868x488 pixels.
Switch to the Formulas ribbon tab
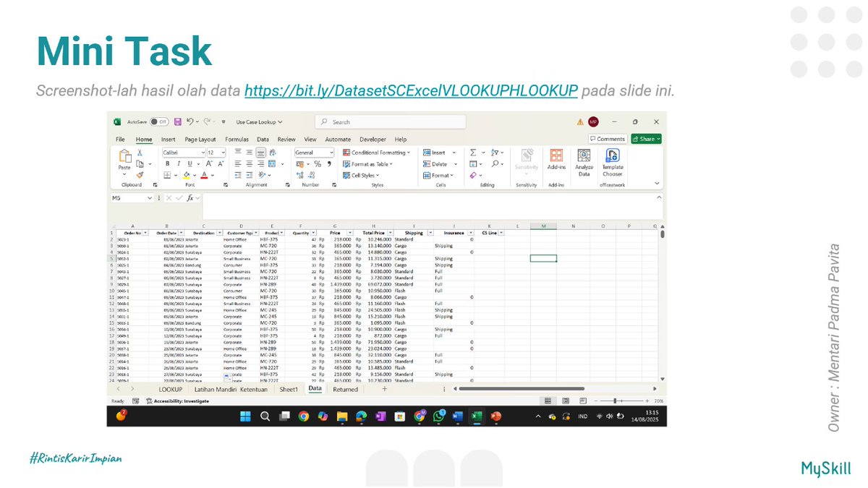tap(237, 139)
